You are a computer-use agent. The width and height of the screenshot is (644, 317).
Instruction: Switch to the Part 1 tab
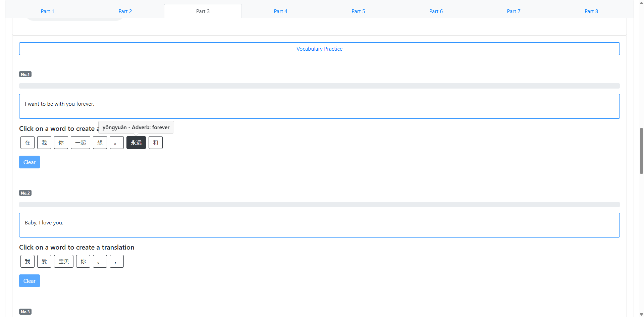click(x=47, y=11)
